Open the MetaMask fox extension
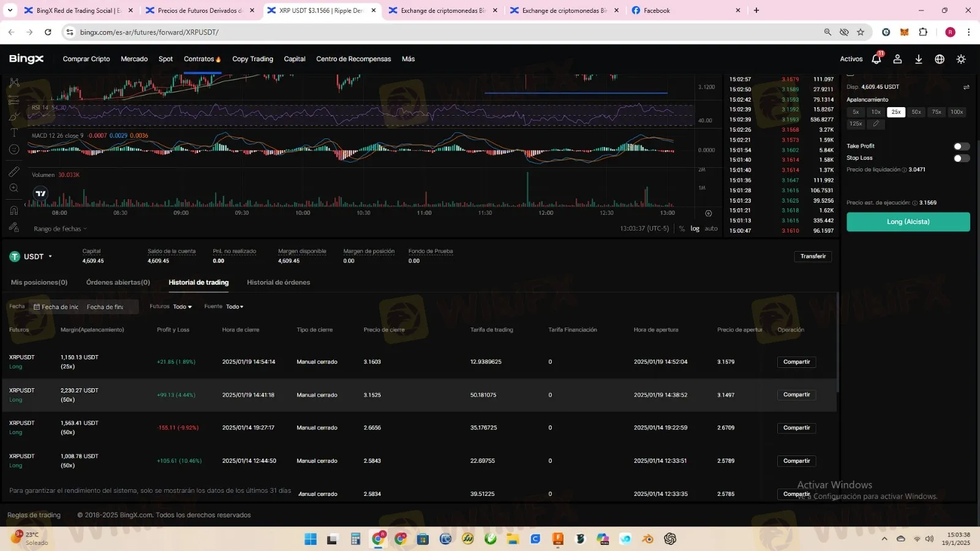Viewport: 980px width, 551px height. [904, 32]
